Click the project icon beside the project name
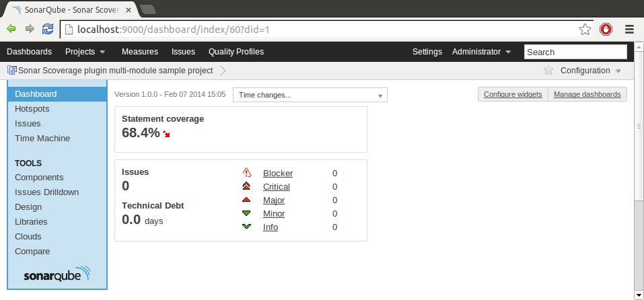The height and width of the screenshot is (300, 644). (x=11, y=71)
